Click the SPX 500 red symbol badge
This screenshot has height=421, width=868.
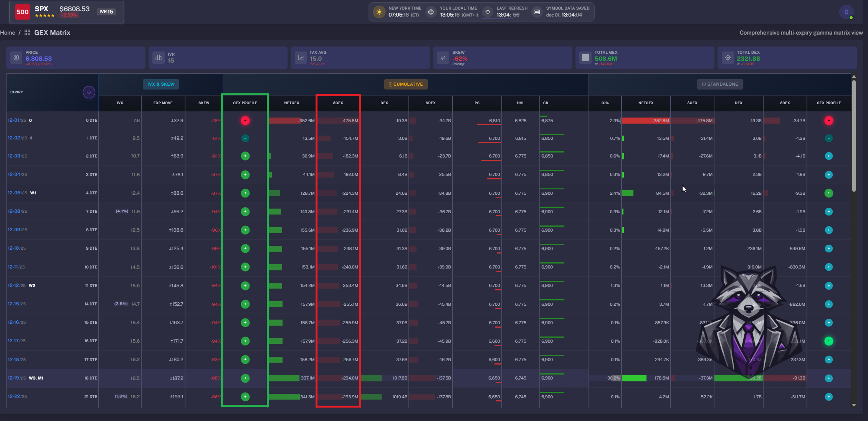[23, 12]
